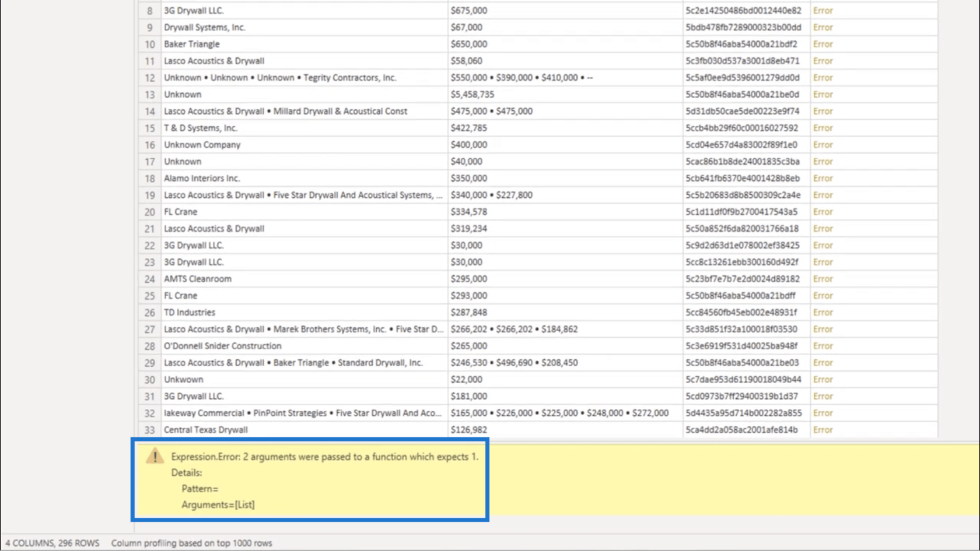The image size is (980, 551).
Task: Select the 'Lasco Acoustics & Drywall' cell in row 11
Action: coord(304,61)
